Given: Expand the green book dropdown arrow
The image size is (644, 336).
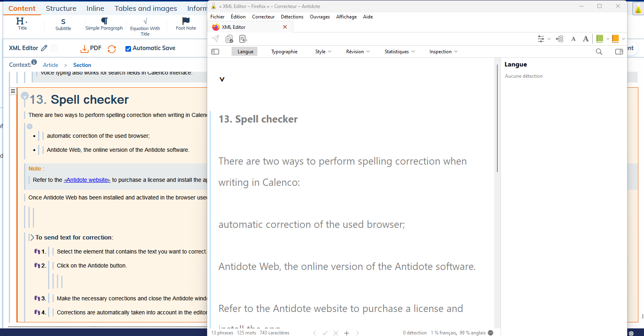Looking at the screenshot, I should (x=608, y=39).
